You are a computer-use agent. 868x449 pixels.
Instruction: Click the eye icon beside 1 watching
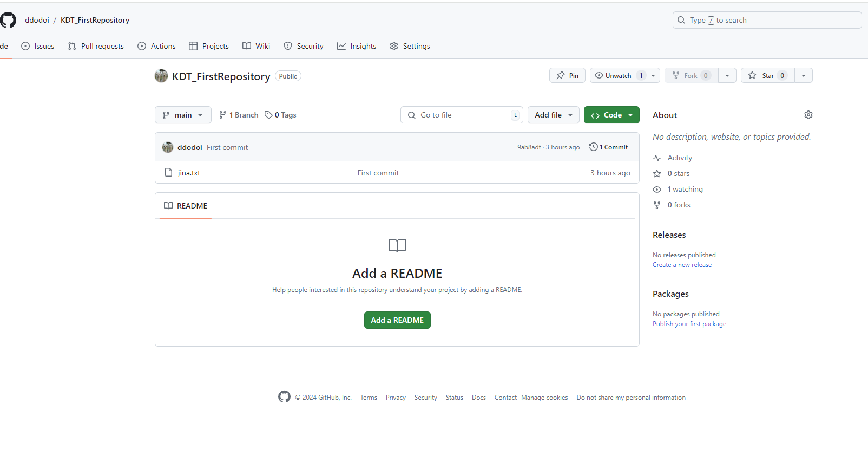click(x=657, y=190)
